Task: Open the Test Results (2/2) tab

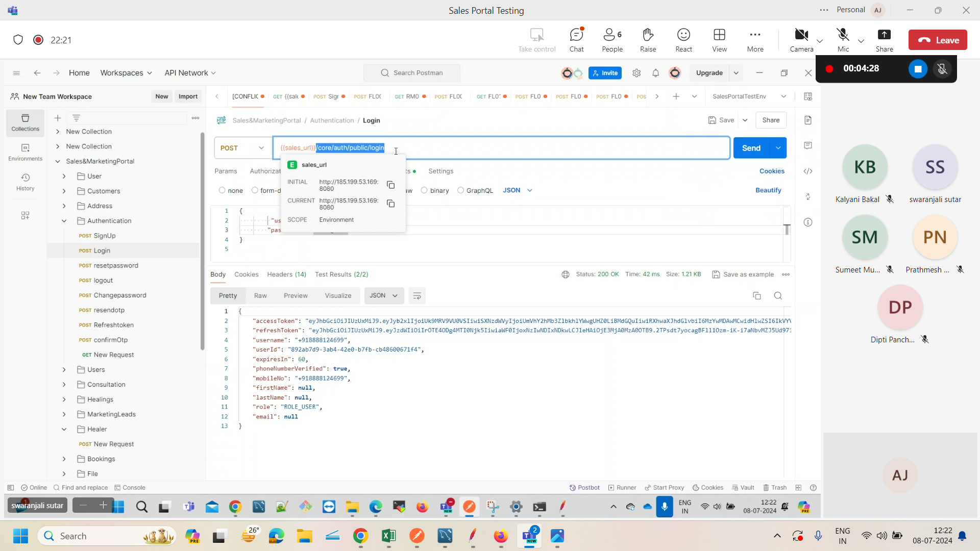Action: click(341, 274)
